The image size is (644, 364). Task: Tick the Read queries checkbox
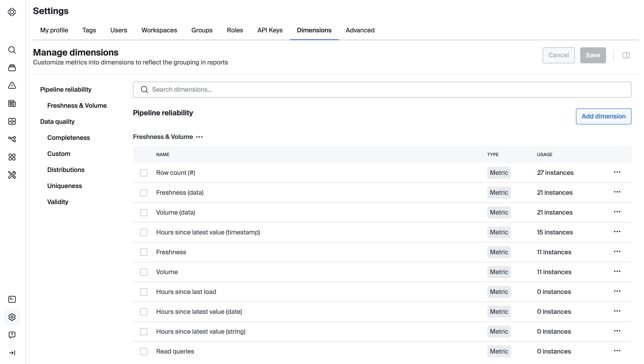coord(143,351)
